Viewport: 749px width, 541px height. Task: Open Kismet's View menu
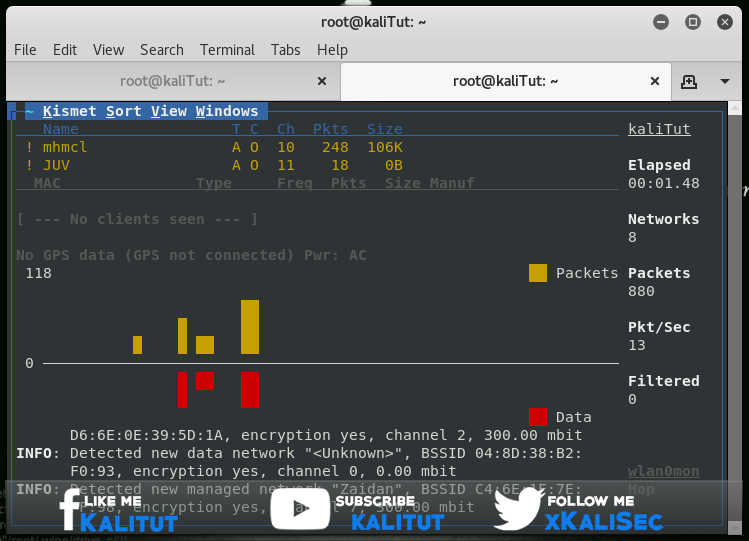click(x=168, y=111)
